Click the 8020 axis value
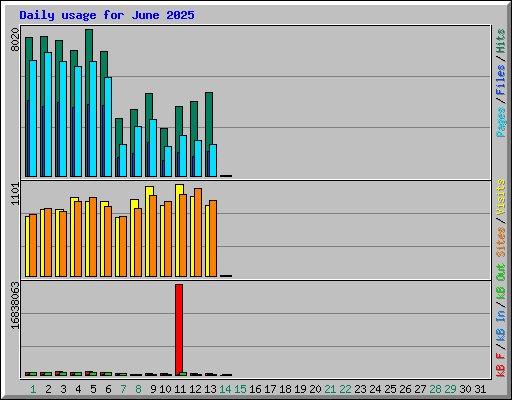The image size is (512, 400). pyautogui.click(x=15, y=40)
